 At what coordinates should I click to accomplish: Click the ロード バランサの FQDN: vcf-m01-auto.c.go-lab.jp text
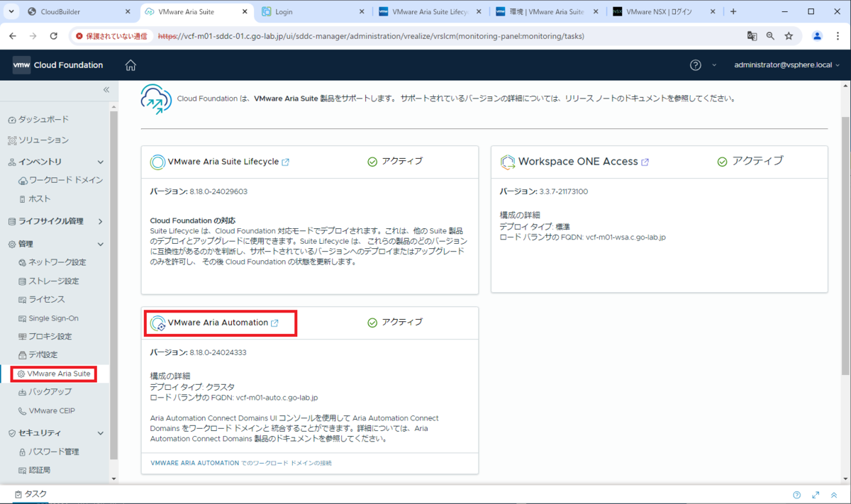[x=234, y=398]
